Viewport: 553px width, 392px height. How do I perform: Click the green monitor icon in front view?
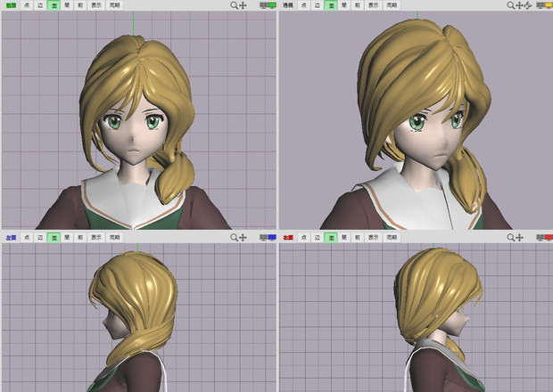pyautogui.click(x=272, y=5)
